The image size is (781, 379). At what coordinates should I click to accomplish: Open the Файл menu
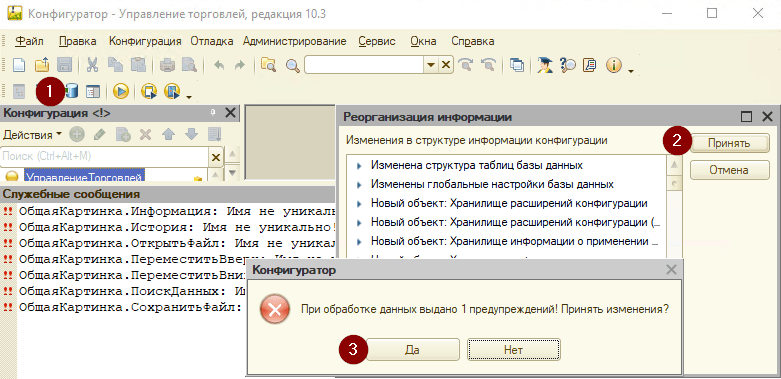coord(29,41)
